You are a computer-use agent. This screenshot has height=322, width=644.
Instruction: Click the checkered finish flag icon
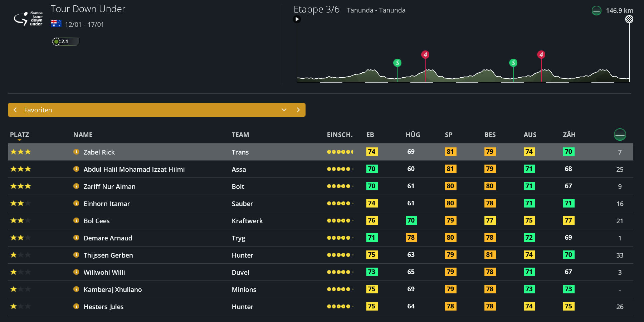[629, 19]
